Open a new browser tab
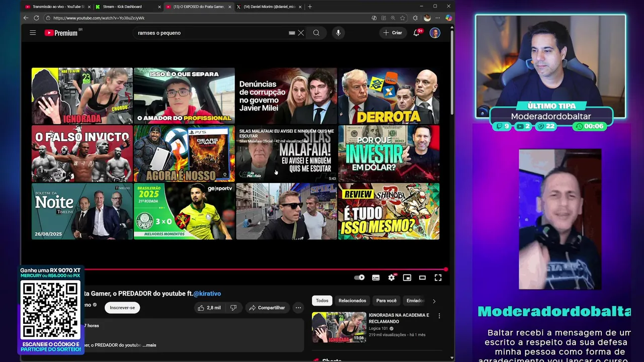The image size is (644, 362). (x=310, y=7)
